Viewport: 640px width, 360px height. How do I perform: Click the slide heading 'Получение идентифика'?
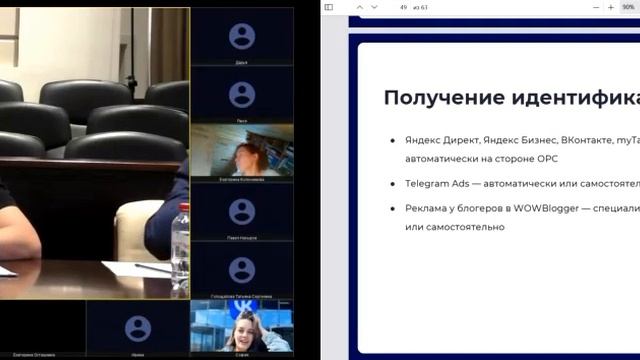coord(511,98)
